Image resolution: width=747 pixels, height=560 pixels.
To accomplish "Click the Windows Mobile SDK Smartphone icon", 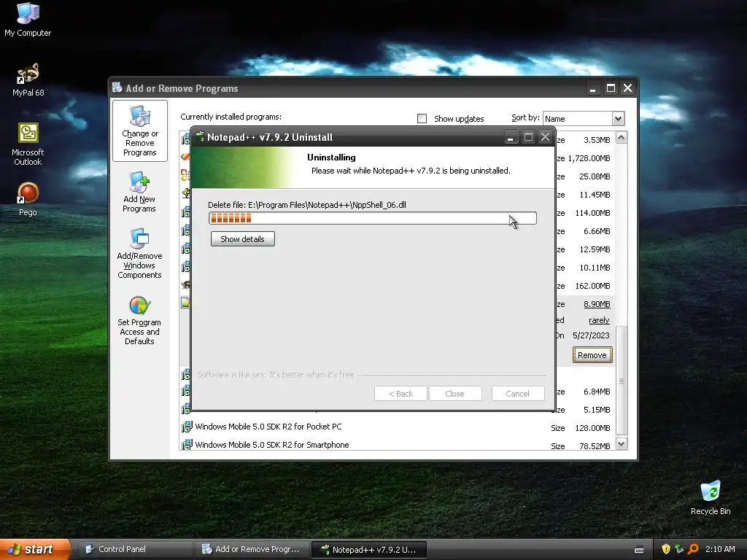I will [186, 446].
